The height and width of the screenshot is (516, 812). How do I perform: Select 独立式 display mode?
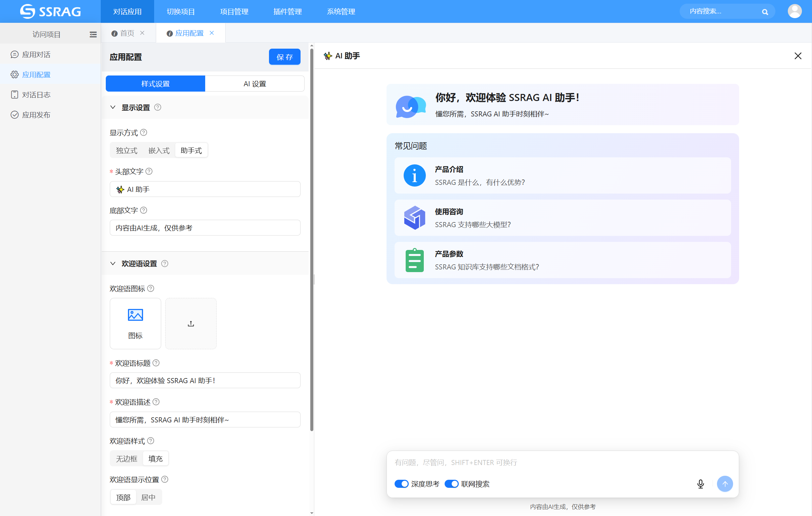click(127, 151)
